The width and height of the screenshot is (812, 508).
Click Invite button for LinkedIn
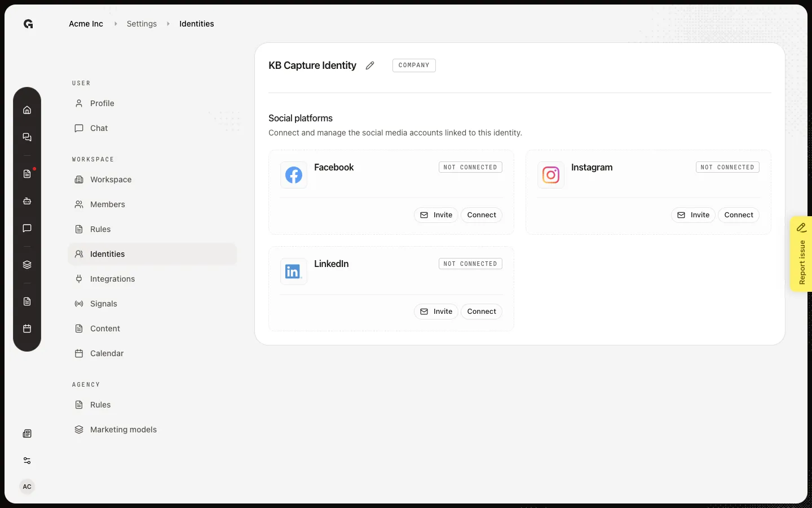click(436, 312)
